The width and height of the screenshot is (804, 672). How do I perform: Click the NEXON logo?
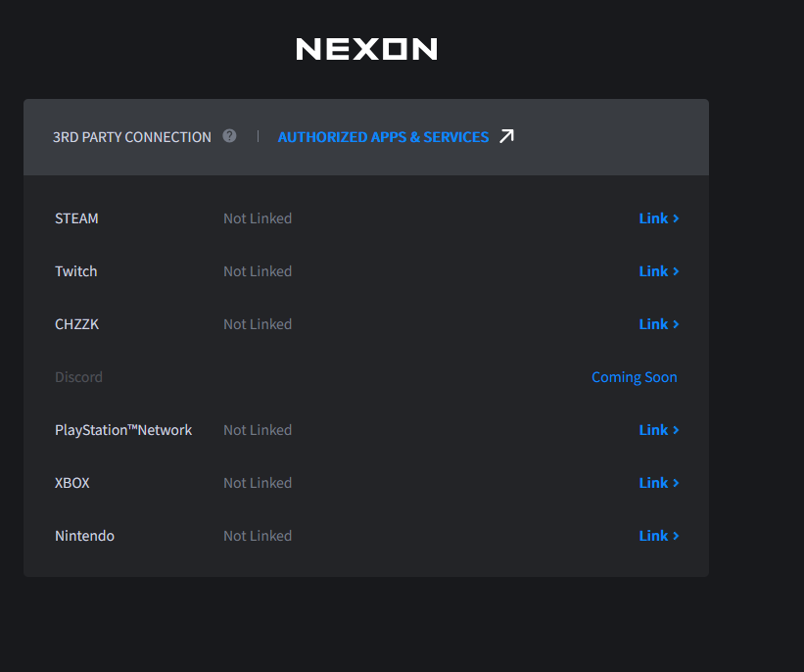point(366,49)
